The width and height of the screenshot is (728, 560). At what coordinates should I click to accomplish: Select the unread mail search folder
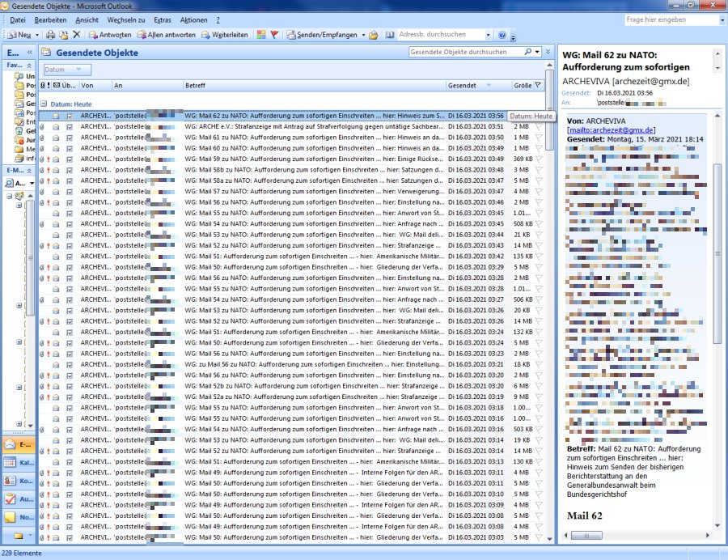click(24, 76)
